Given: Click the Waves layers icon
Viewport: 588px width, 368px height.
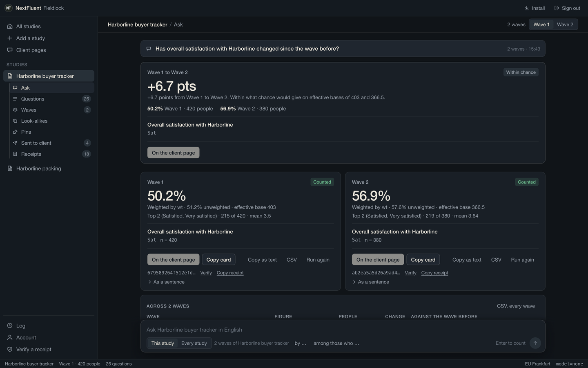Looking at the screenshot, I should [x=15, y=110].
